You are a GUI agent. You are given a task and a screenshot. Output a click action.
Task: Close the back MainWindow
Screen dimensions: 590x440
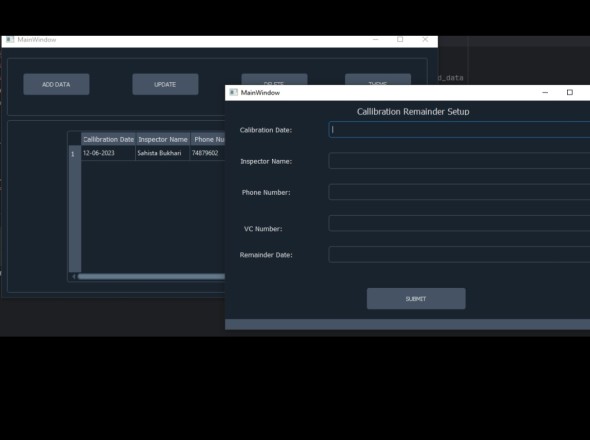[x=425, y=40]
